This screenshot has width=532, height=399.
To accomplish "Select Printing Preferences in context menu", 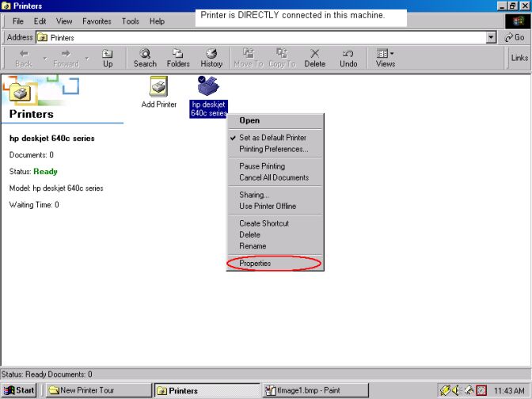I will click(x=274, y=149).
